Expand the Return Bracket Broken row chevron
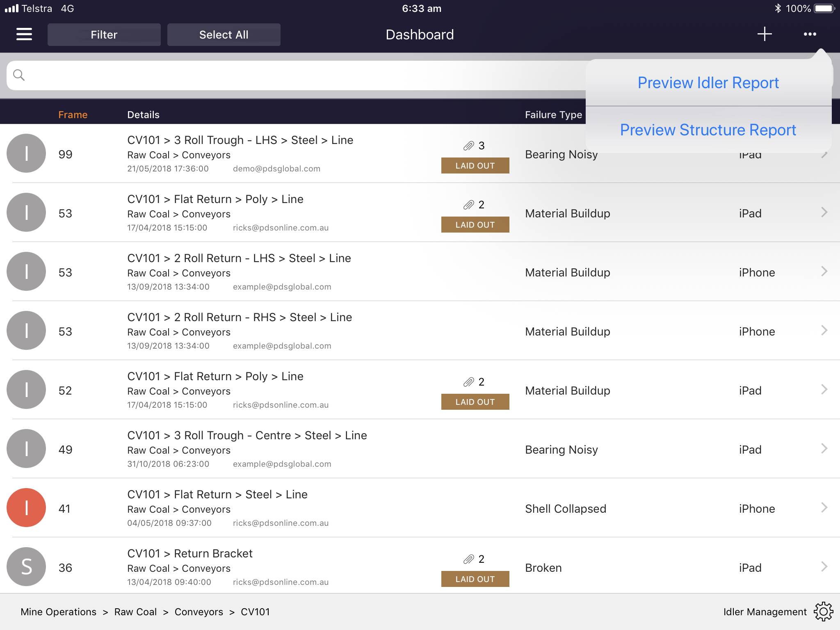The width and height of the screenshot is (840, 630). click(x=824, y=567)
